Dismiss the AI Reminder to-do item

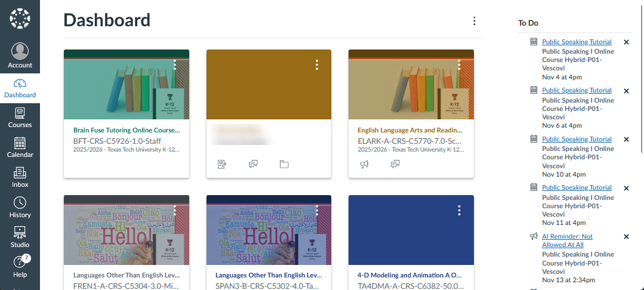(626, 237)
